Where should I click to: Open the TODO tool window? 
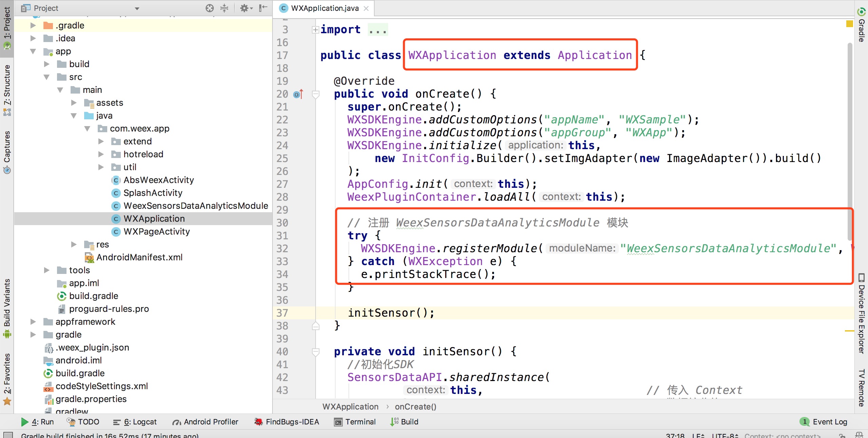pos(83,422)
